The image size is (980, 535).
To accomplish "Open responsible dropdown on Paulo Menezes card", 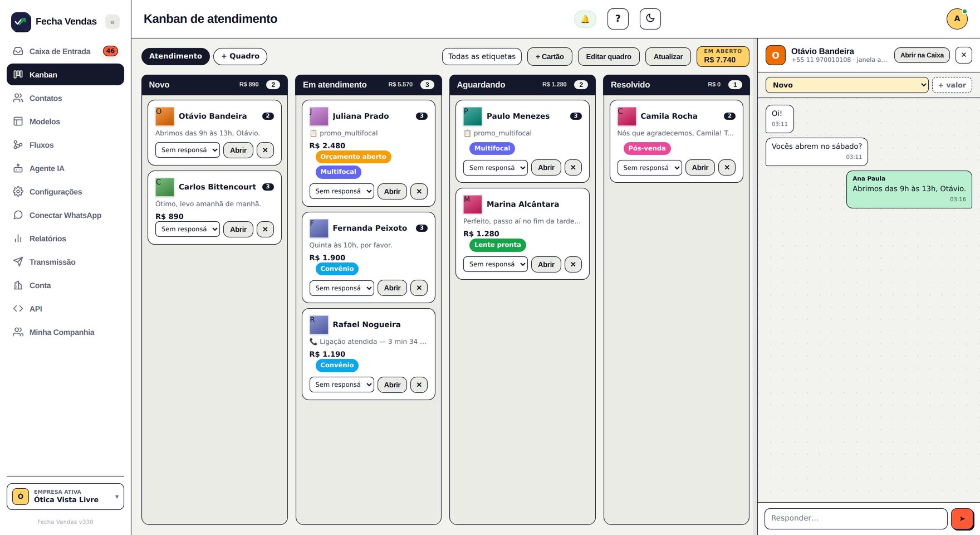I will (x=496, y=168).
